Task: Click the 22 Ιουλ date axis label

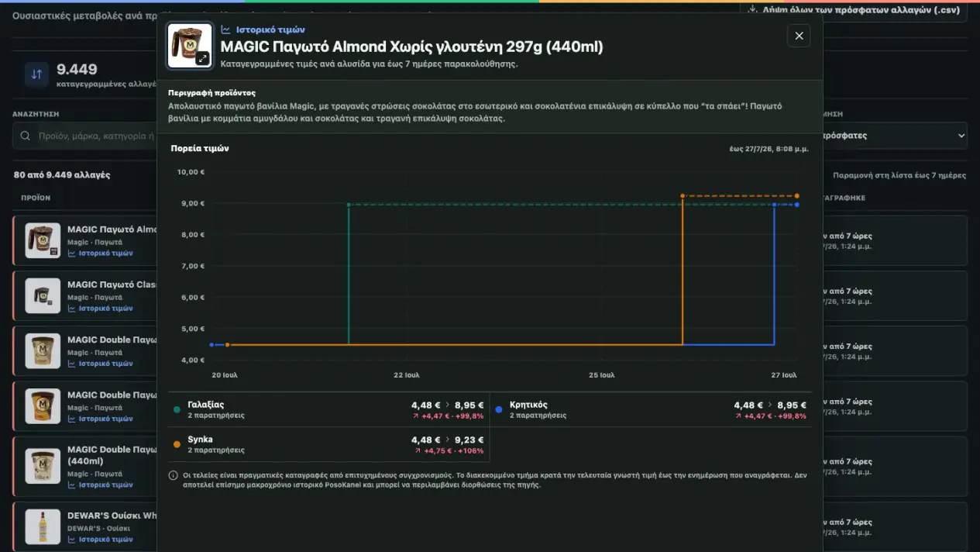Action: click(407, 375)
